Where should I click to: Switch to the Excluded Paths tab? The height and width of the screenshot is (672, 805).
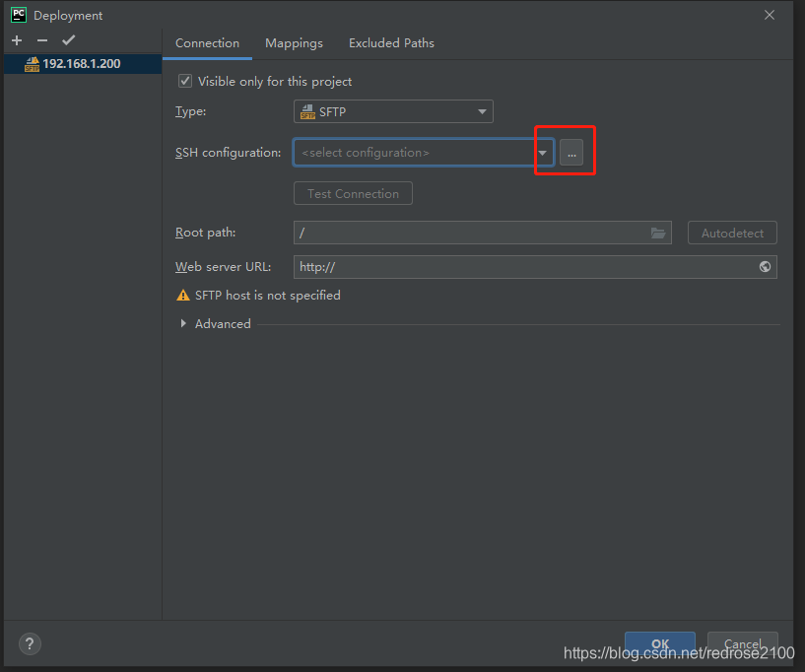coord(392,43)
